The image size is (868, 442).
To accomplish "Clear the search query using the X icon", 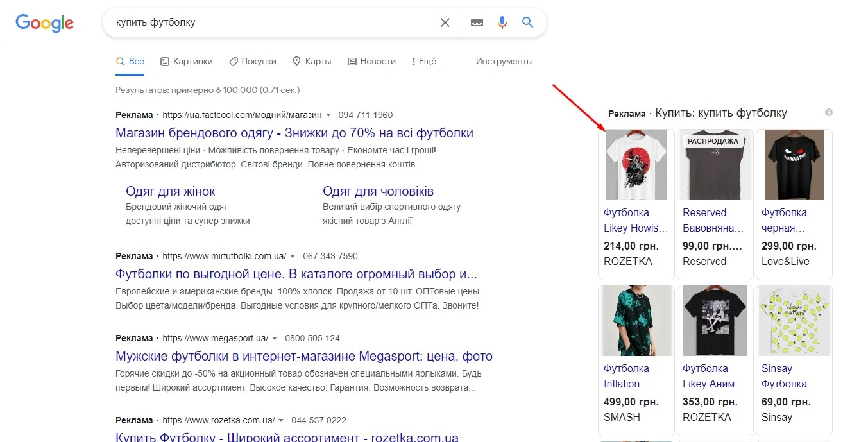I will (x=445, y=22).
